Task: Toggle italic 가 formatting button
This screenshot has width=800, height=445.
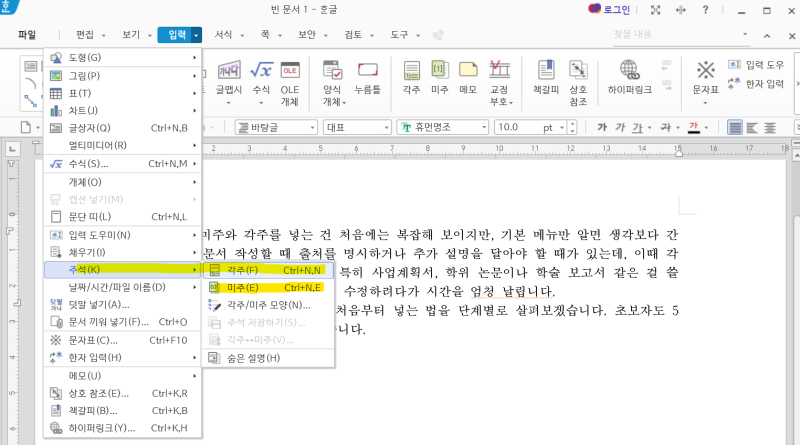Action: (x=619, y=127)
